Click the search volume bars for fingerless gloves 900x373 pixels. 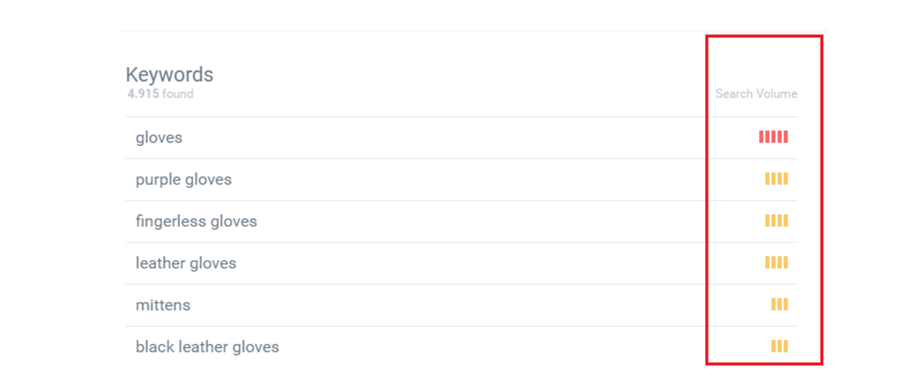point(776,221)
